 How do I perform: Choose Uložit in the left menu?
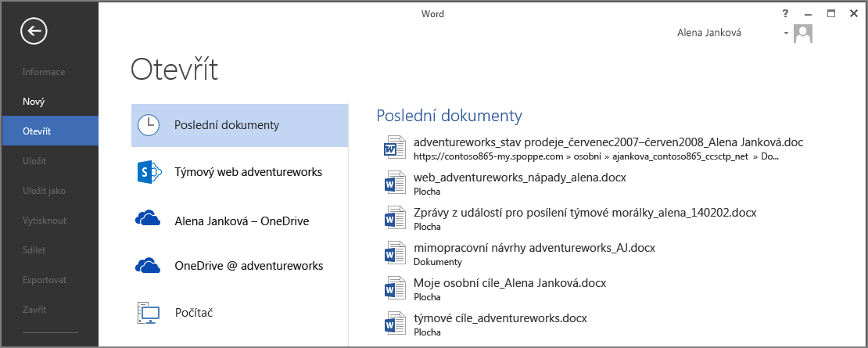[50, 161]
